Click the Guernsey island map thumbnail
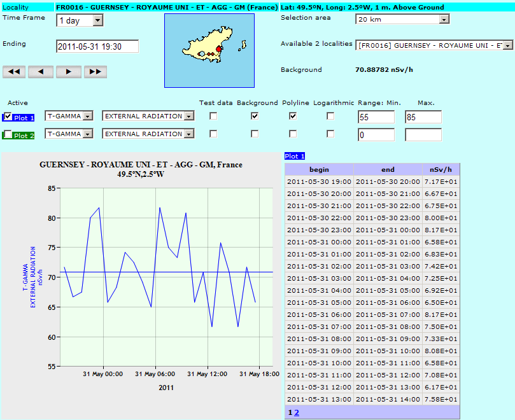This screenshot has width=515, height=420. click(209, 50)
